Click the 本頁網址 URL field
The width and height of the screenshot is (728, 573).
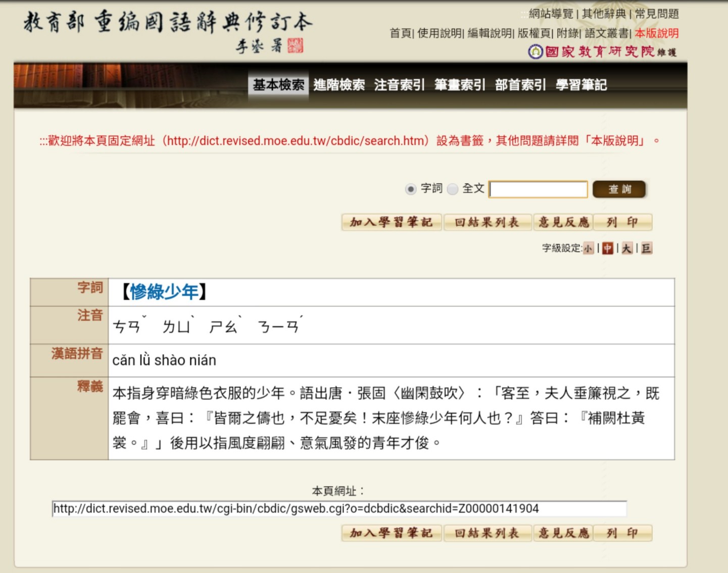coord(339,508)
